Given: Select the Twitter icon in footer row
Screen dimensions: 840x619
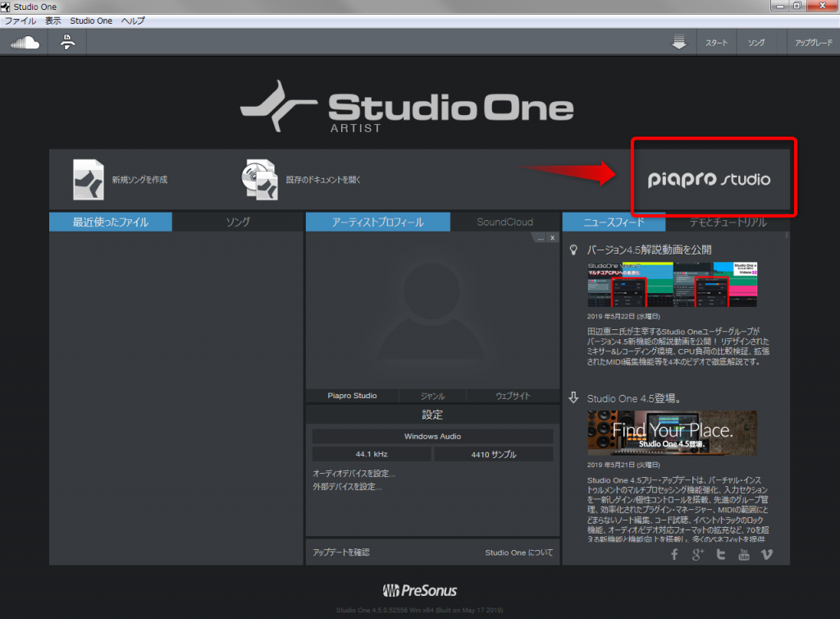Looking at the screenshot, I should coord(720,554).
